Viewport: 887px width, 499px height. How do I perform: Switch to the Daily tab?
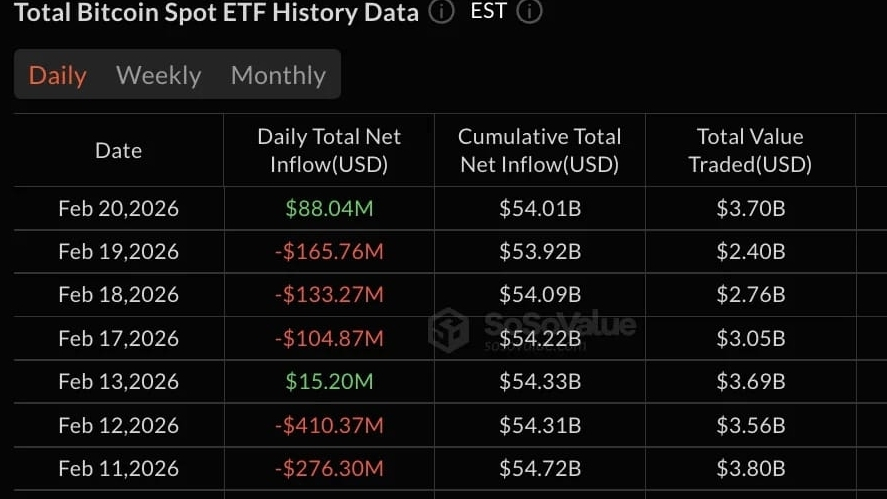click(x=58, y=75)
